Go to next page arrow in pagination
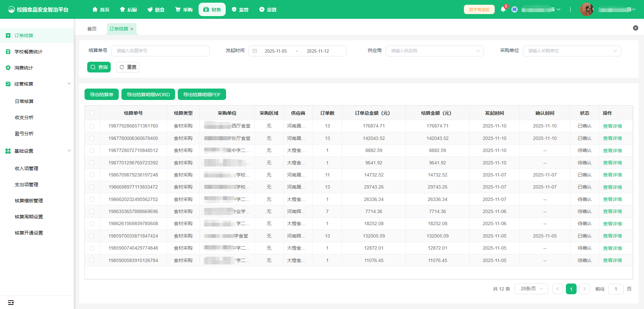 (x=584, y=289)
